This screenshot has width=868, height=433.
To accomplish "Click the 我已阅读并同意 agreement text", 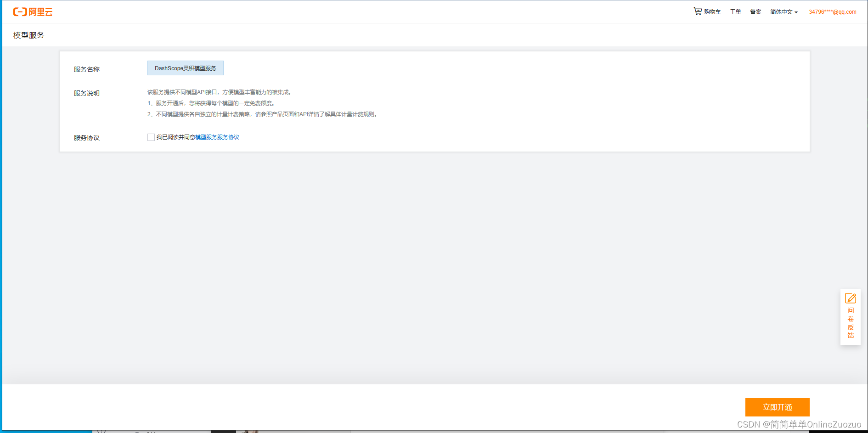I will coord(176,137).
